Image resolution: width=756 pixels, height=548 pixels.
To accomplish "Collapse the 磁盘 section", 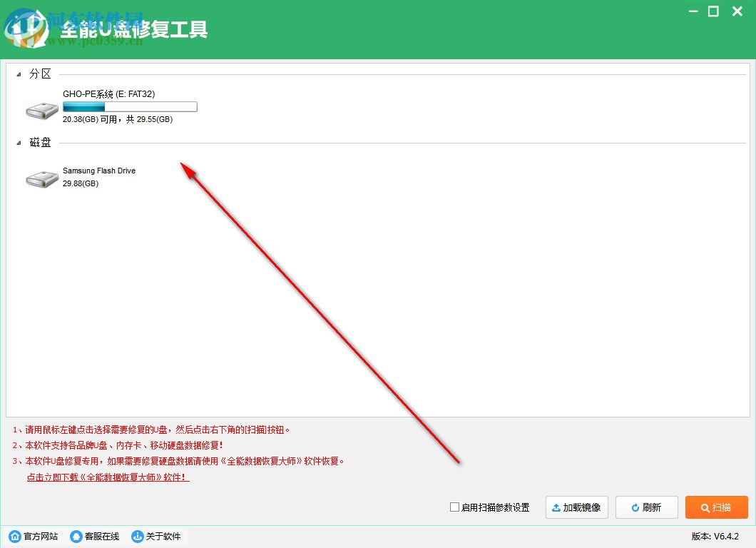I will (x=19, y=142).
